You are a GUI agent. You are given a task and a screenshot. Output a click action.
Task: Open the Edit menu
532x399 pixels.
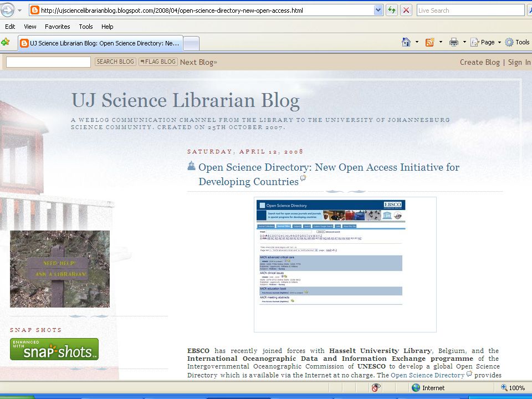tap(10, 27)
